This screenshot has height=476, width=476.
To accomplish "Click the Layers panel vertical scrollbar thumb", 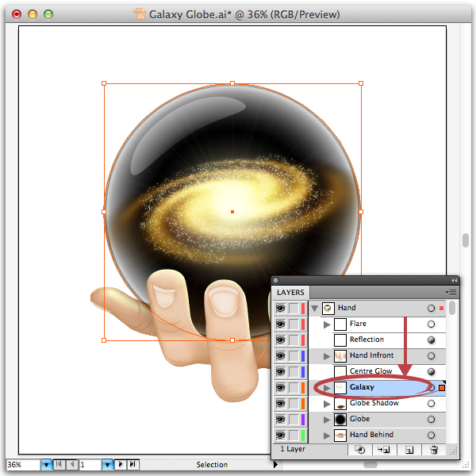I will 452,308.
